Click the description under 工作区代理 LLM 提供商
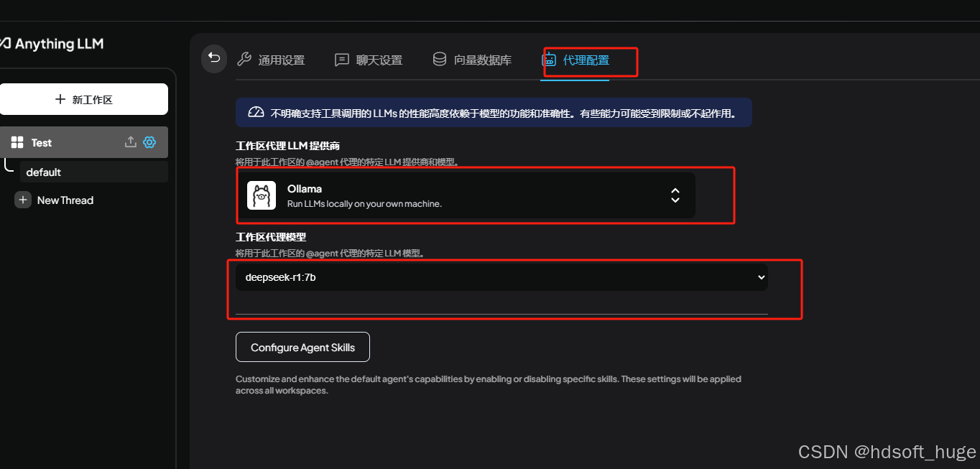Image resolution: width=980 pixels, height=469 pixels. [x=346, y=162]
